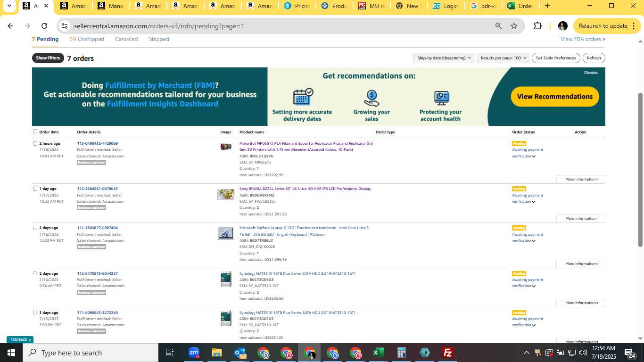Open the Chrome profile avatar

[562, 26]
